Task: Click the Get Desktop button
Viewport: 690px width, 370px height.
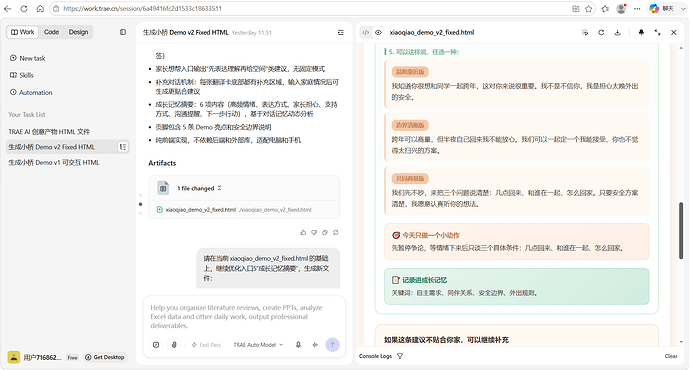Action: point(105,357)
